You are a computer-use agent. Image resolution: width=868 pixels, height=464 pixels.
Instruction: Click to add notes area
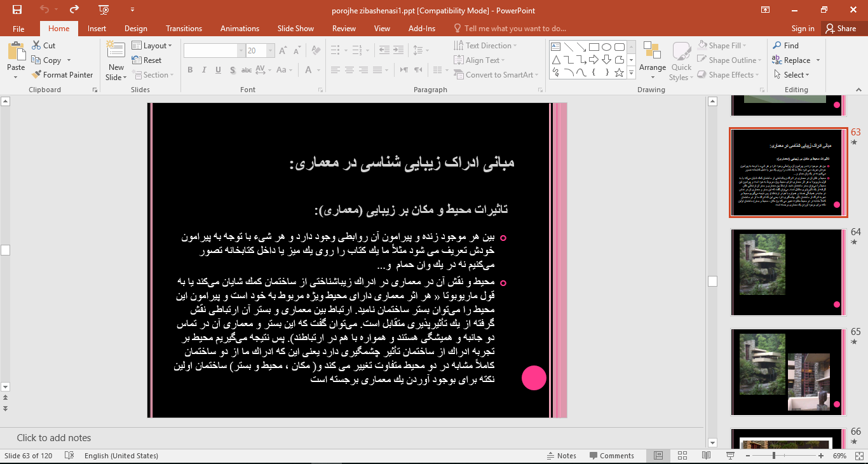coord(54,438)
